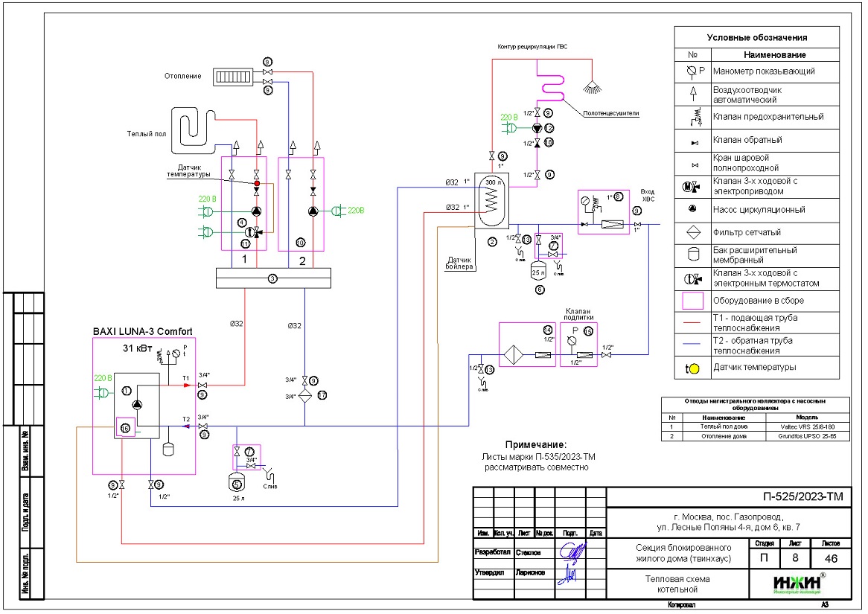Click the red temperature sensor dot
This screenshot has width=868, height=614.
tap(257, 183)
